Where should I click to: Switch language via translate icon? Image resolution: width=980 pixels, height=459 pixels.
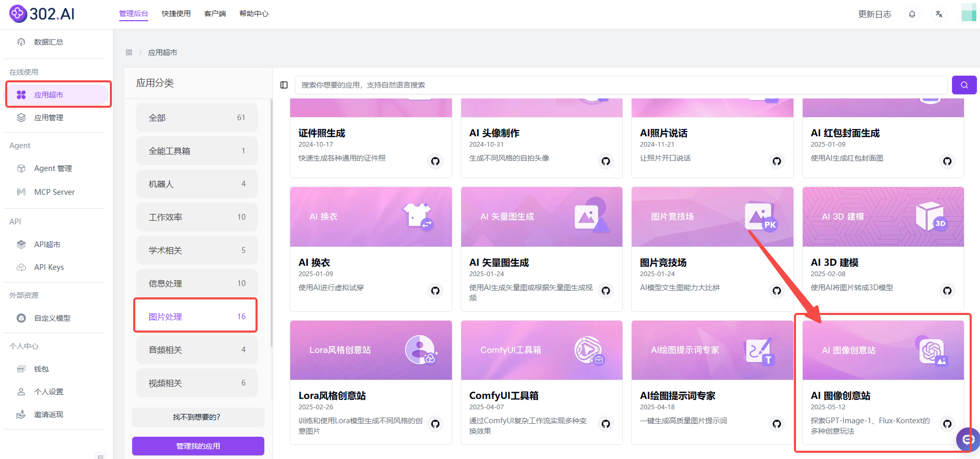tap(939, 14)
